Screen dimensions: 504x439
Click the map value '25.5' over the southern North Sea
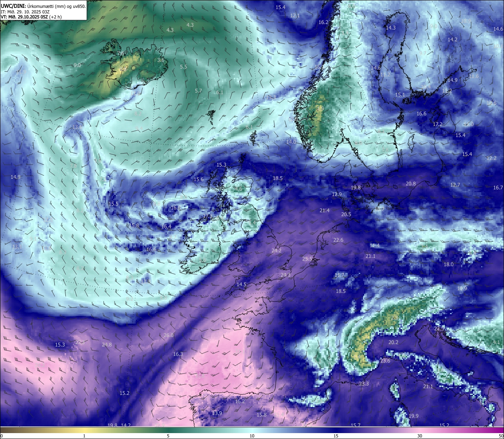pyautogui.click(x=307, y=259)
